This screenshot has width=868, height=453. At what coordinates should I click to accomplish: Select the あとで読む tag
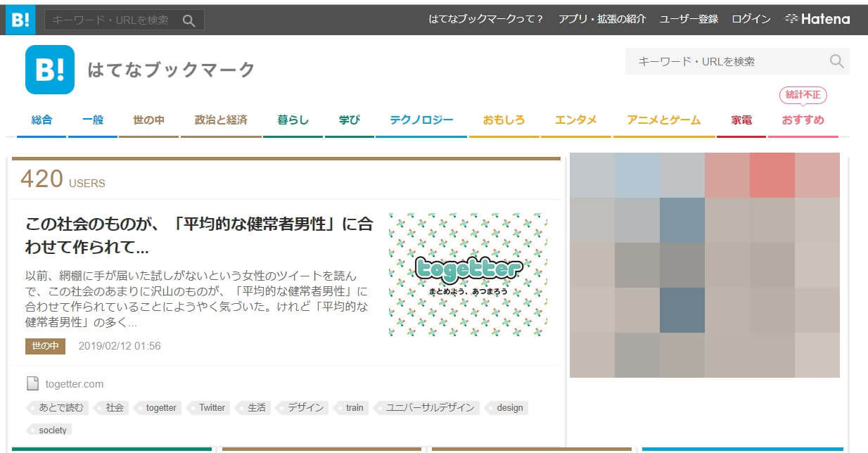click(60, 407)
